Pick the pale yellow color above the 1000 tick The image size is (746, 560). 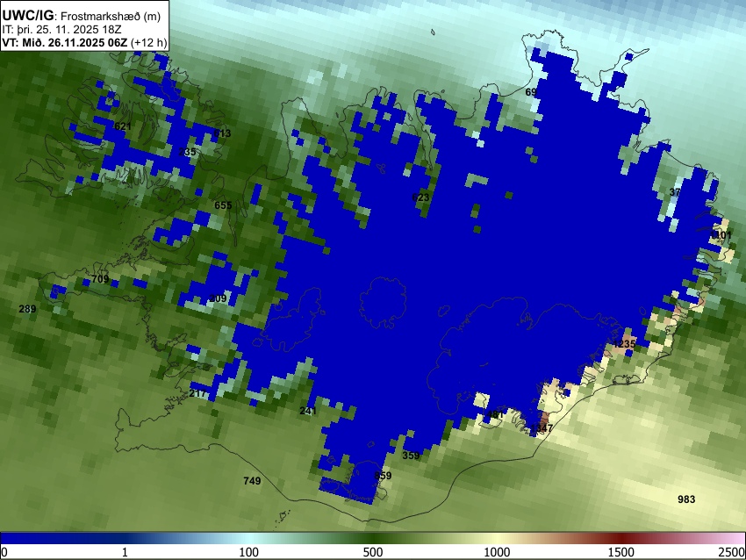tap(497, 538)
